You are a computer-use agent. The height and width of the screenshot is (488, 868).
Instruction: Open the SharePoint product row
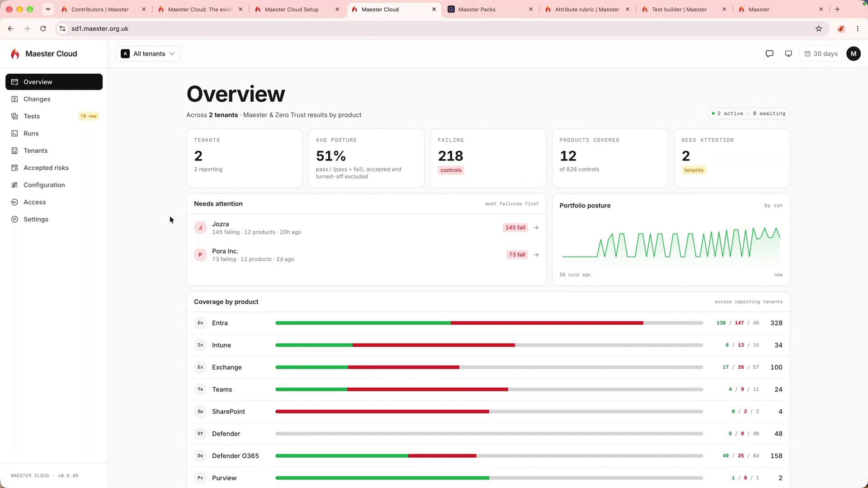(x=488, y=412)
